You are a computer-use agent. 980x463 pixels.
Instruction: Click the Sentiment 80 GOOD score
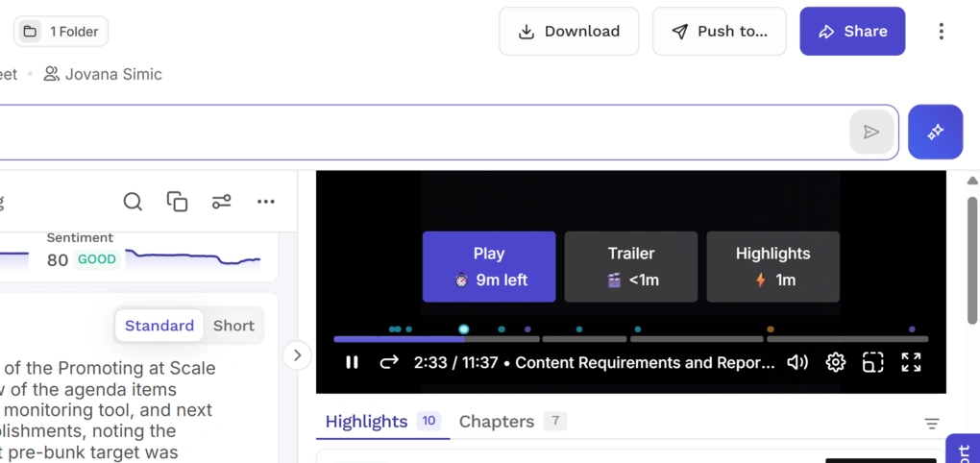82,259
